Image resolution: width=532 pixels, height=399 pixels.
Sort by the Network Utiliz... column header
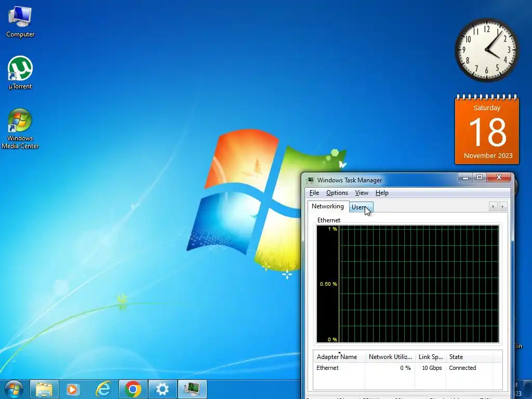tap(390, 356)
